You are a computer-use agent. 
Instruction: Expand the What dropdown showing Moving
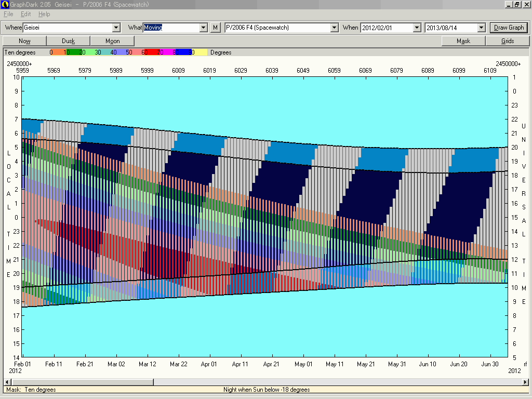pyautogui.click(x=204, y=28)
